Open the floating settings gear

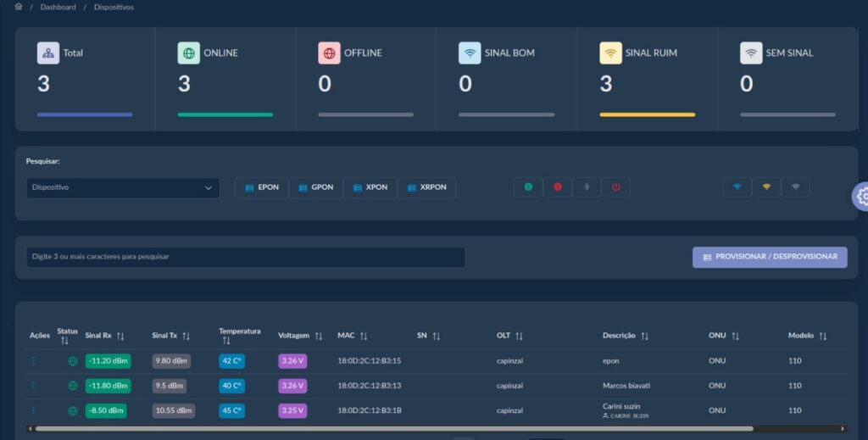pyautogui.click(x=862, y=196)
